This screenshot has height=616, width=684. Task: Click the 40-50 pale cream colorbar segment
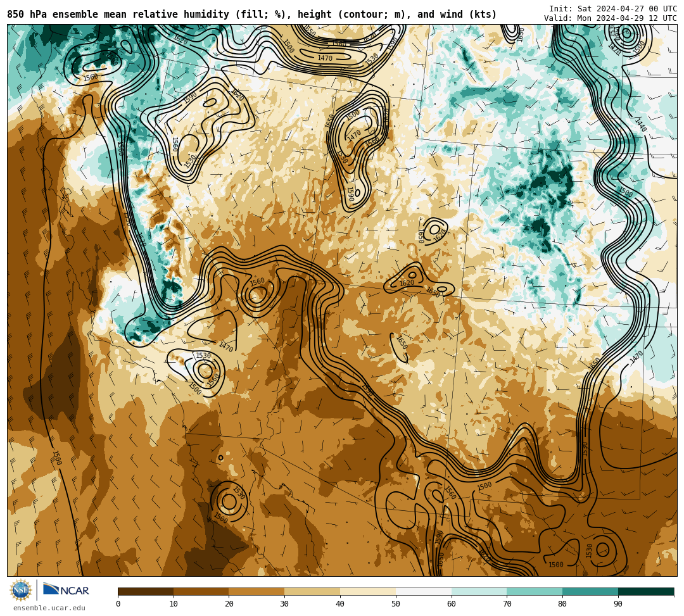pos(368,591)
